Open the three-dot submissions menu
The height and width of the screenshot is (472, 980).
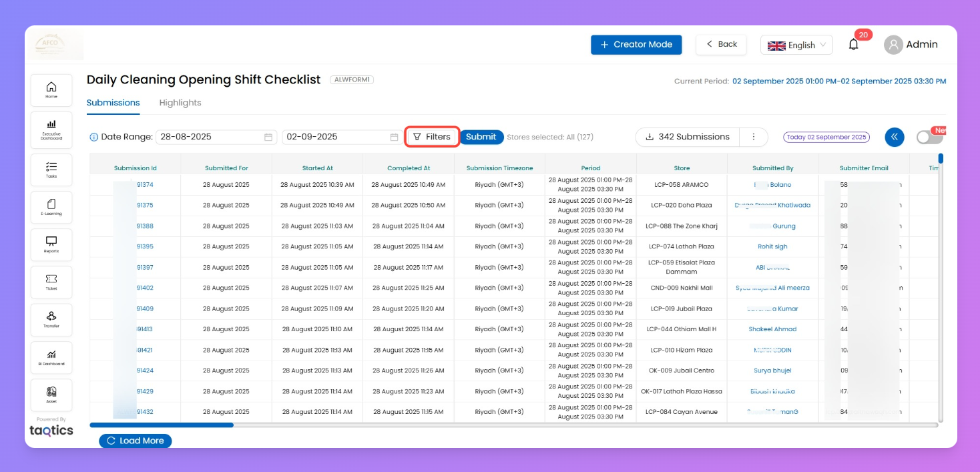[754, 137]
